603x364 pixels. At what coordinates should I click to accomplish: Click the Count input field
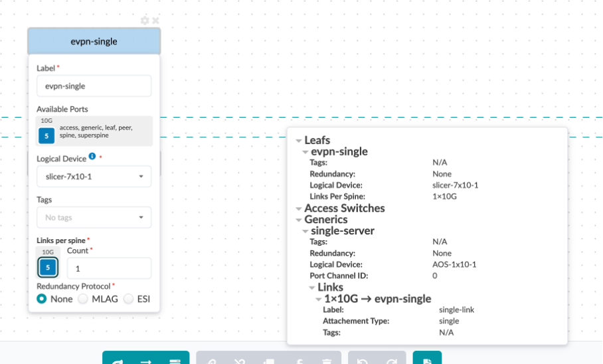click(x=109, y=268)
